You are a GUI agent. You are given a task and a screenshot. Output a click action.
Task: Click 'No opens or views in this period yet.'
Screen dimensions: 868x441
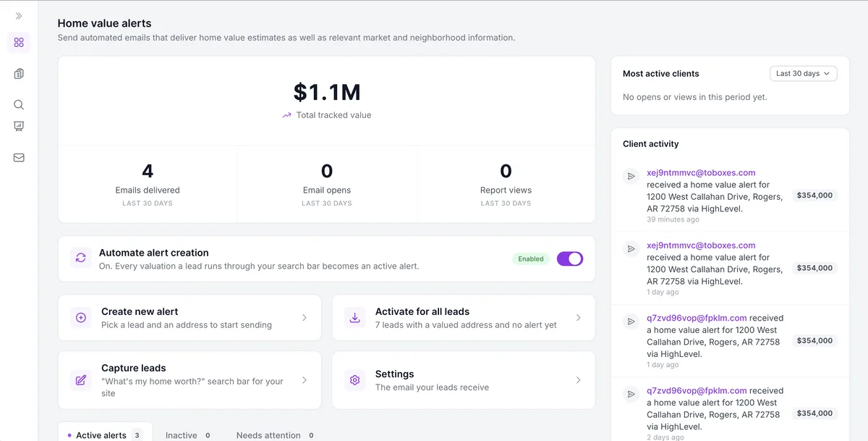[x=695, y=97]
